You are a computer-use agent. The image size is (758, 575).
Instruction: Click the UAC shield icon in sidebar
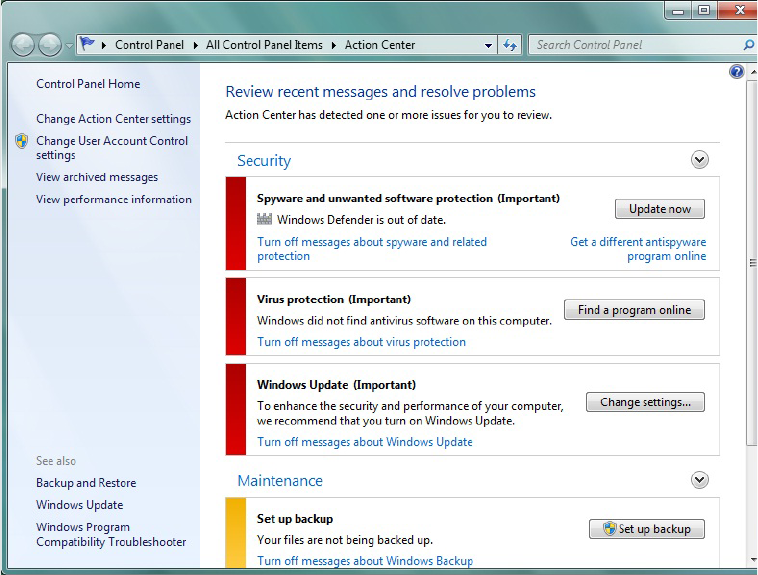21,141
